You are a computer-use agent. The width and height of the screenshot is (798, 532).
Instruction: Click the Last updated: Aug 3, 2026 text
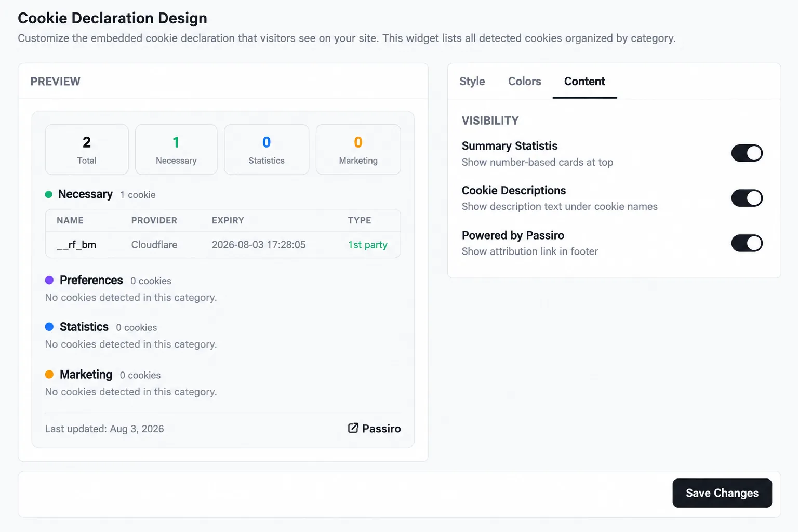(x=104, y=429)
